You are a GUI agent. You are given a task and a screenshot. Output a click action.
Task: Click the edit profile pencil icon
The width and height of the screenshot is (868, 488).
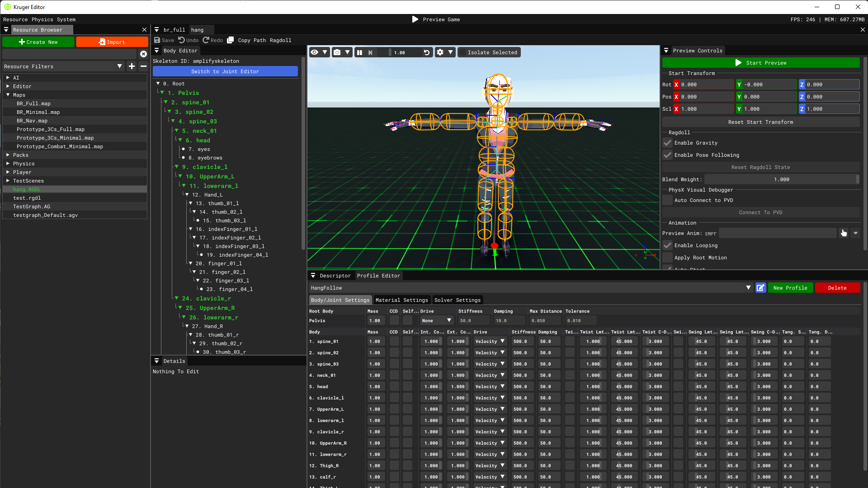click(760, 288)
